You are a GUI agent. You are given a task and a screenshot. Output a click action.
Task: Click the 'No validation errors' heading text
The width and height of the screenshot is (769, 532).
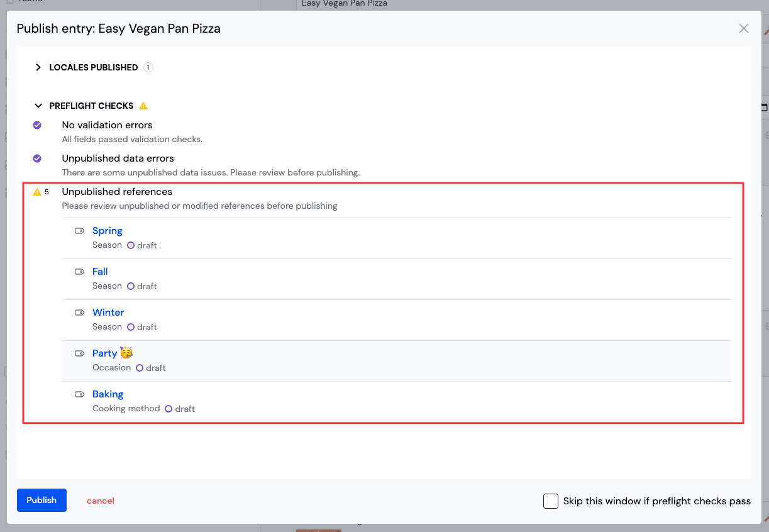click(x=107, y=125)
